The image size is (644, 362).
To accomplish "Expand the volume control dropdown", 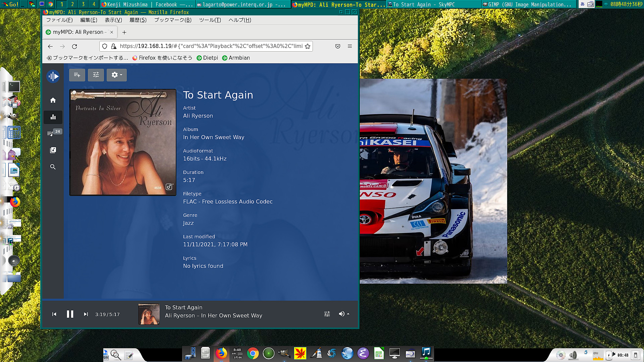I will click(x=344, y=314).
